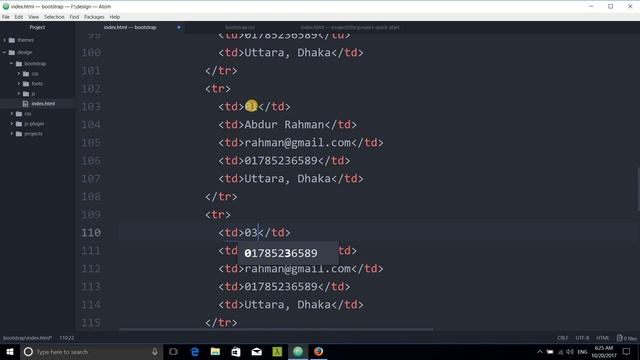Choose the 01785236589 autocomplete suggestion
This screenshot has height=360, width=640.
tap(288, 253)
